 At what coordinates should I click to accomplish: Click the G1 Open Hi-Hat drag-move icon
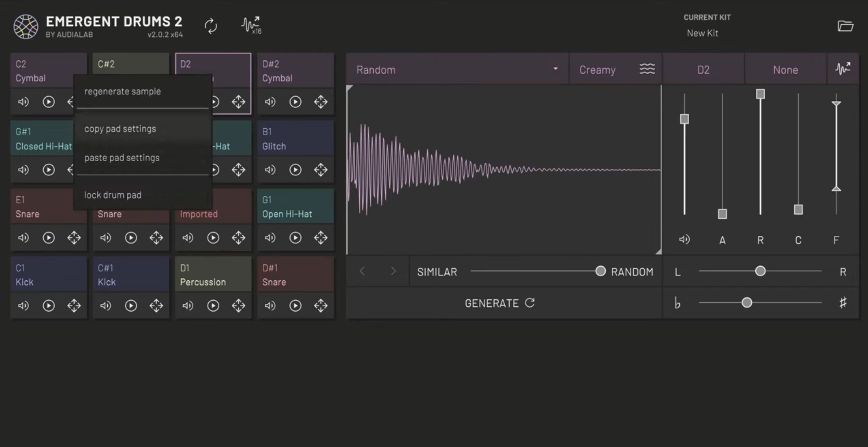321,238
